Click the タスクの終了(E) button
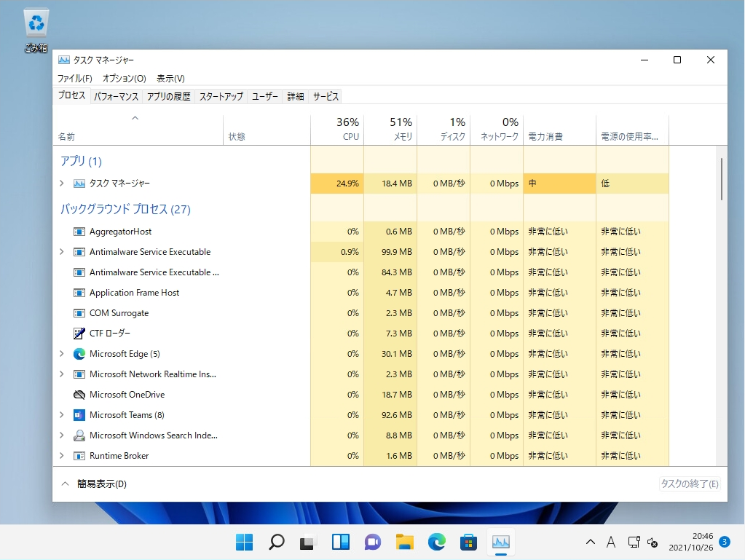The image size is (745, 560). (690, 484)
